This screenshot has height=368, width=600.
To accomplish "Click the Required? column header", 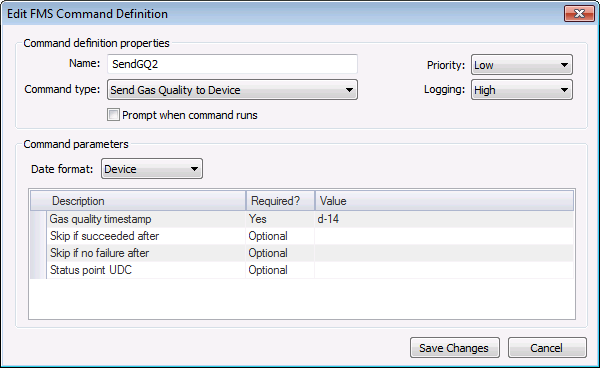I will pos(280,201).
